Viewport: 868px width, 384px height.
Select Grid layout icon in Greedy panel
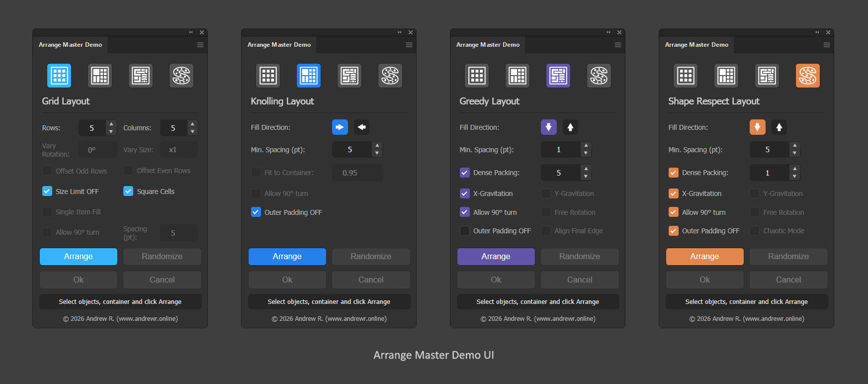click(x=477, y=76)
